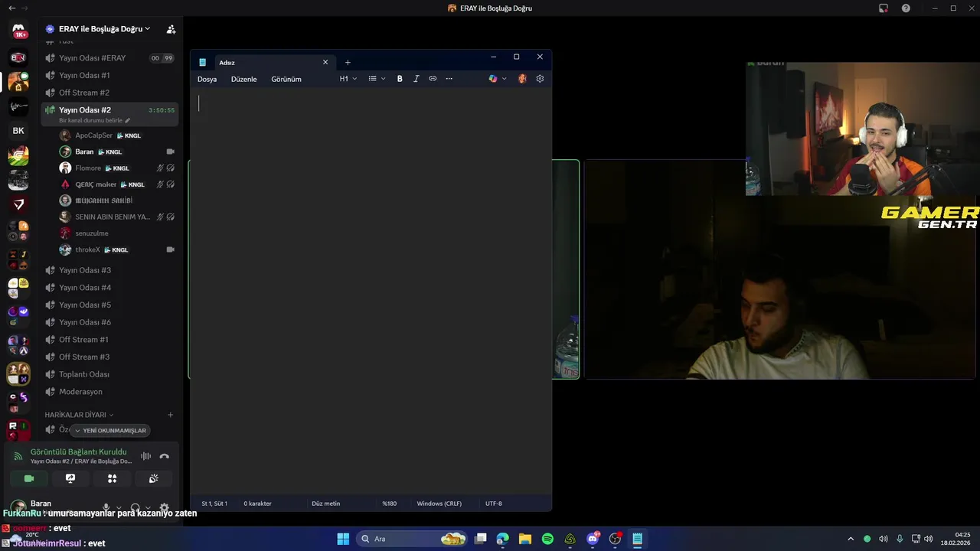
Task: Open File Explorer from the taskbar
Action: (525, 539)
